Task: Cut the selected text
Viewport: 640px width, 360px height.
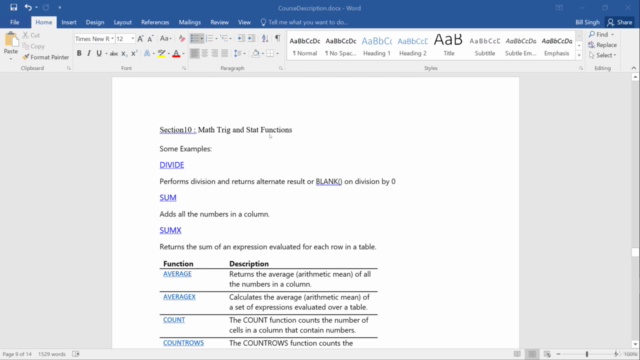Action: pos(31,35)
